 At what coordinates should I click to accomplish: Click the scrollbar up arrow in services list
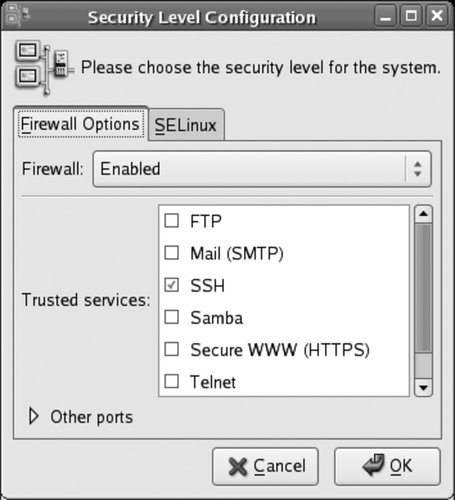(x=423, y=214)
